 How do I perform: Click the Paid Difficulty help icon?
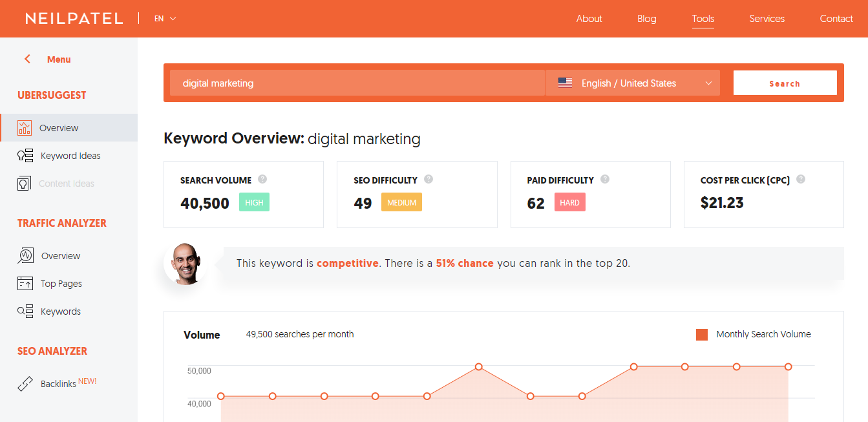(x=605, y=180)
